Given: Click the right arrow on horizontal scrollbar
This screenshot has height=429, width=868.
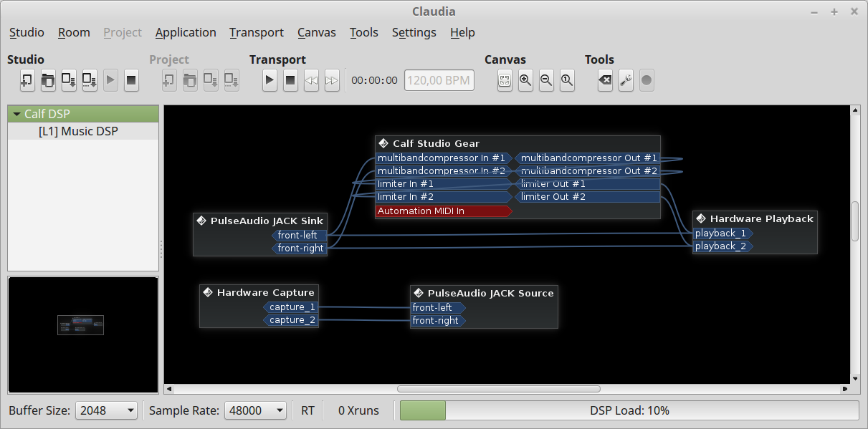Looking at the screenshot, I should tap(846, 390).
